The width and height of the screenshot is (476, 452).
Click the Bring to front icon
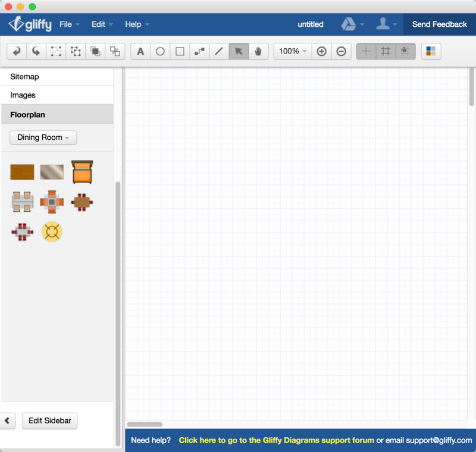coord(95,51)
